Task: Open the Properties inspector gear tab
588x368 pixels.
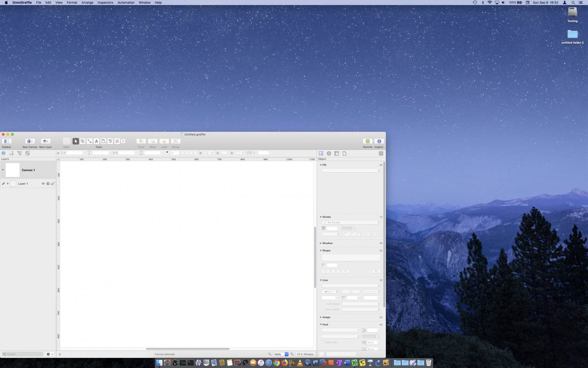Action: click(329, 153)
